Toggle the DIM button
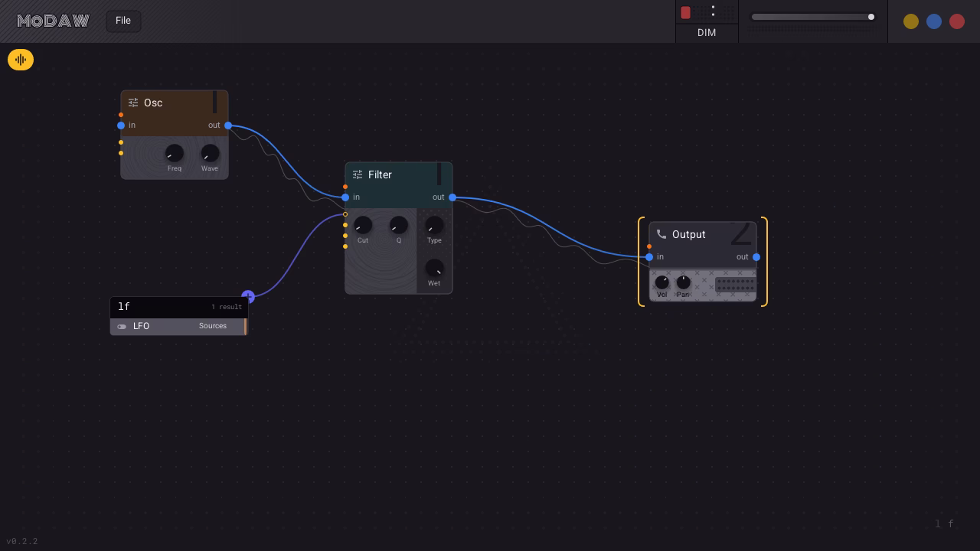980x551 pixels. point(707,33)
